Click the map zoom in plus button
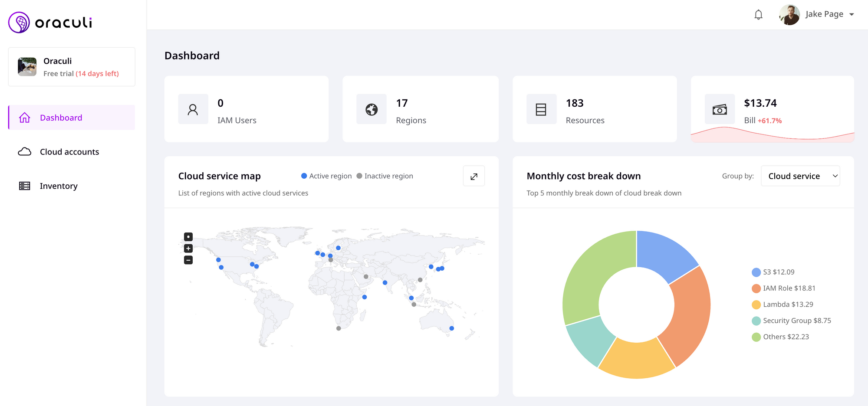Image resolution: width=868 pixels, height=406 pixels. [x=188, y=249]
